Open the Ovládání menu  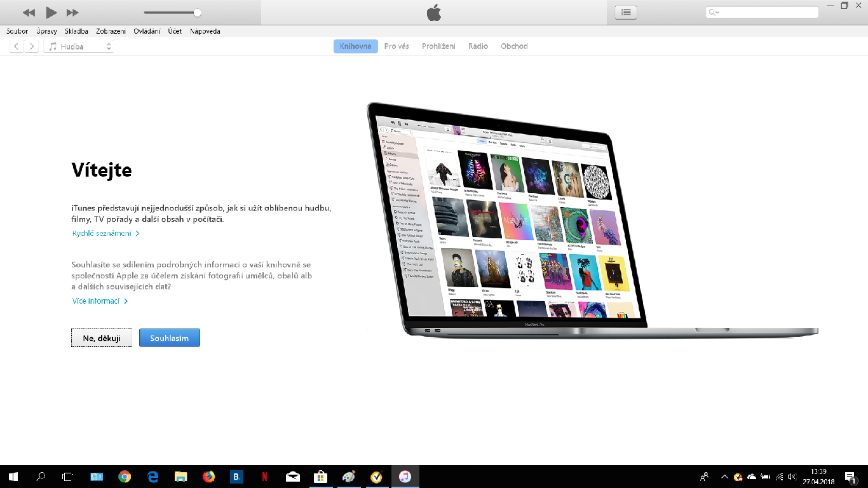point(147,31)
